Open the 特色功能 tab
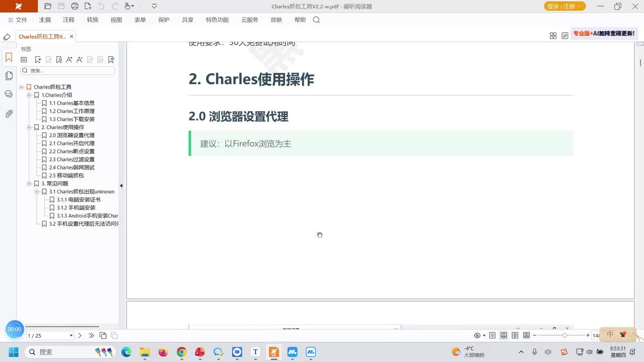 coord(217,20)
